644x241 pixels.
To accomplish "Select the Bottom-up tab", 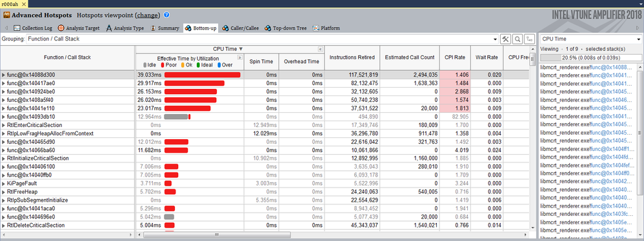I will [201, 28].
